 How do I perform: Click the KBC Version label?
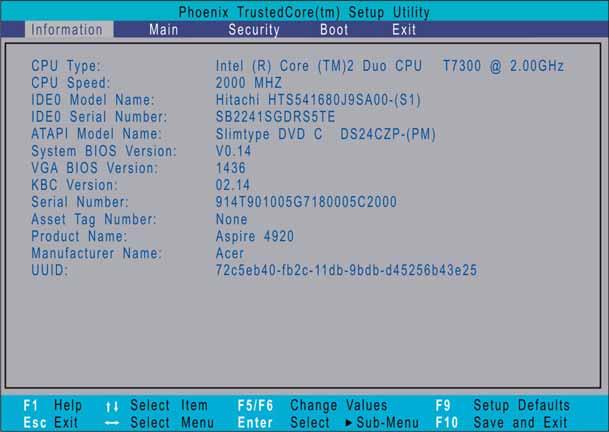click(74, 185)
